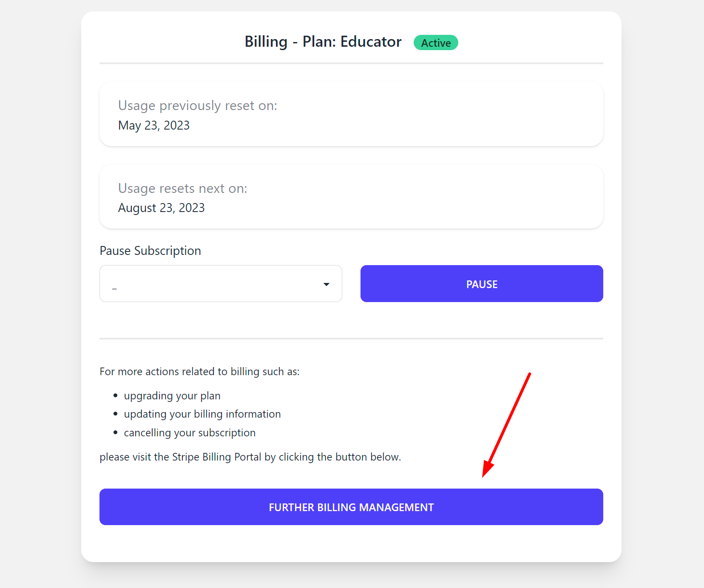Viewport: 704px width, 588px height.
Task: Select the Billing - Plan: Educator heading
Action: coord(323,42)
